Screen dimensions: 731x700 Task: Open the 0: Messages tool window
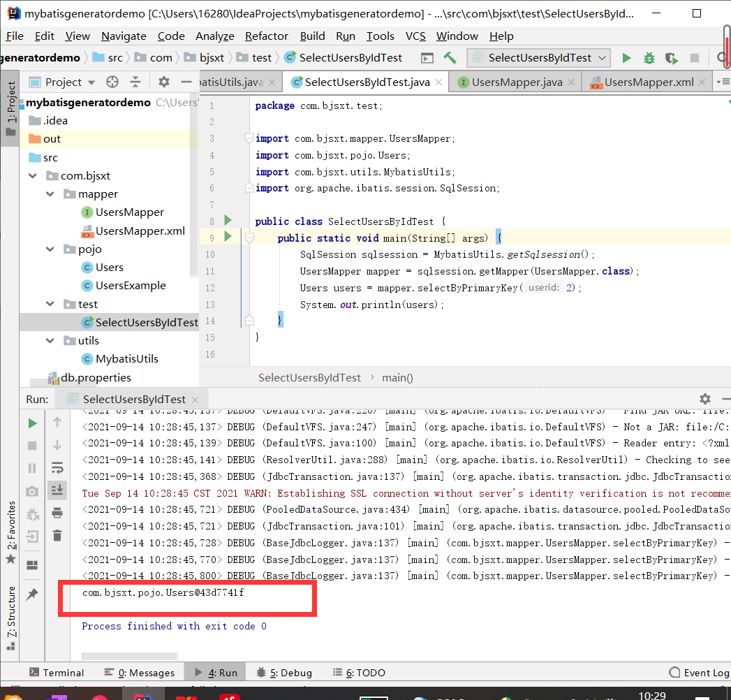[x=140, y=673]
